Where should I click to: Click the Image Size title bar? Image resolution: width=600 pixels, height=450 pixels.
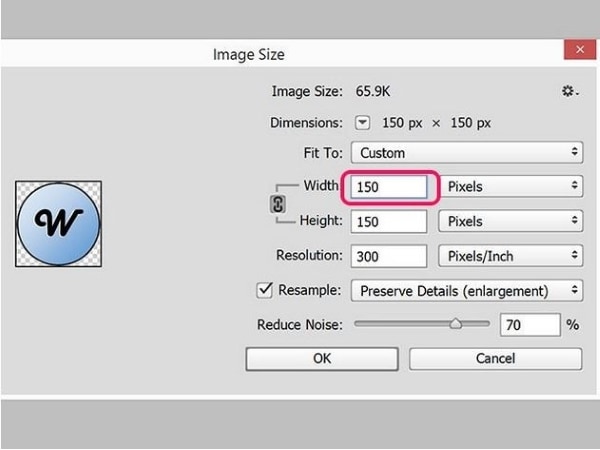pyautogui.click(x=250, y=54)
